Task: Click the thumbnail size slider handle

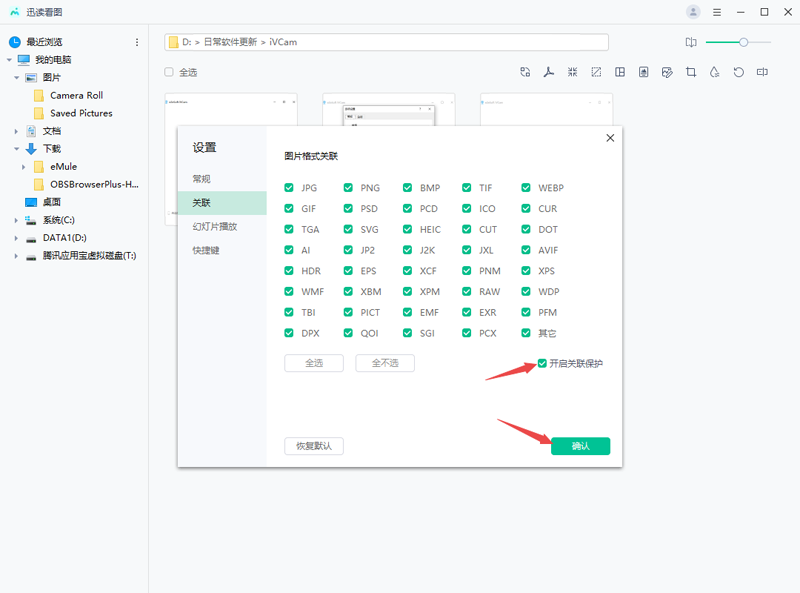Action: pos(743,42)
